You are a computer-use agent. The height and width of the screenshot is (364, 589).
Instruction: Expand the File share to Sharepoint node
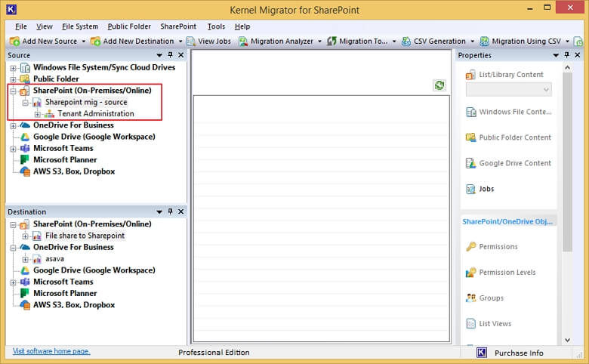coord(25,236)
